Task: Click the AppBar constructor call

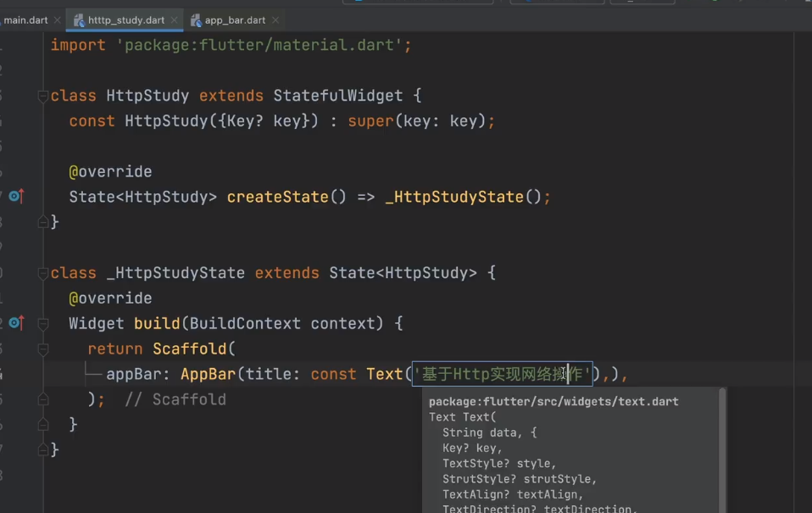Action: [x=208, y=374]
